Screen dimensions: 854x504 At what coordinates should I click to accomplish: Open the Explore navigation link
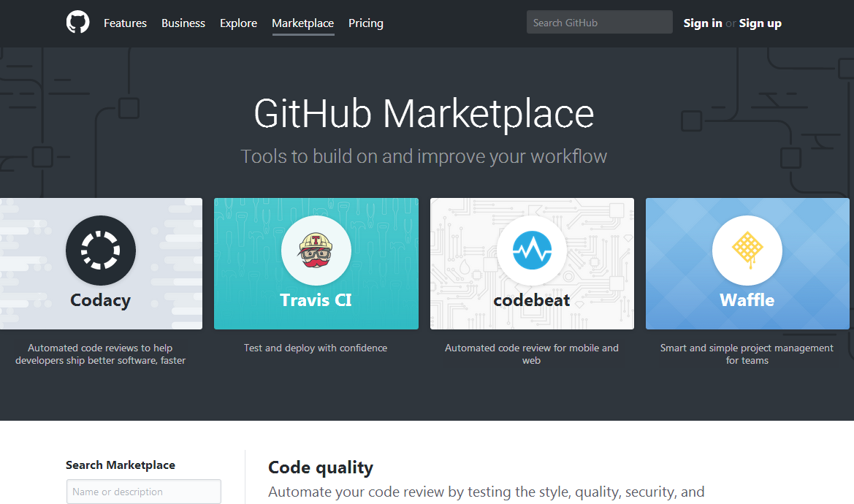(239, 23)
